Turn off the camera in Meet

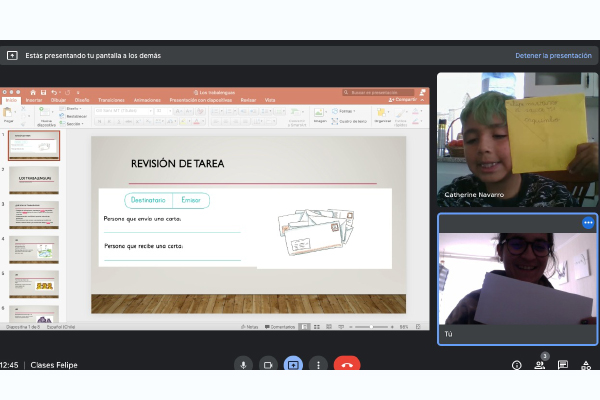[x=267, y=365]
